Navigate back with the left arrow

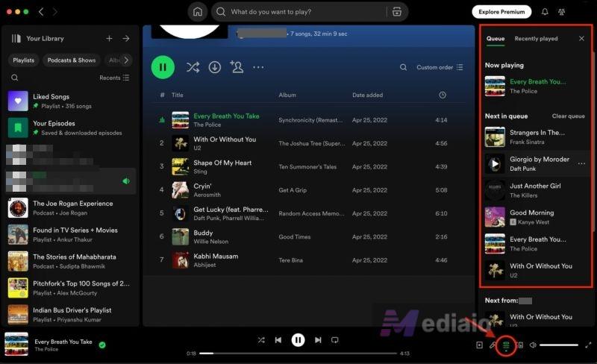click(x=41, y=12)
